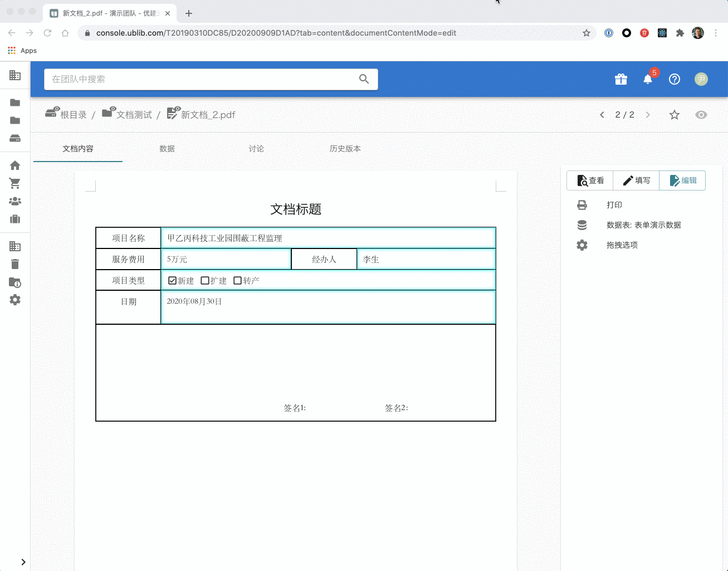This screenshot has width=728, height=571.
Task: Open notifications bell with 5 badge
Action: tap(648, 79)
